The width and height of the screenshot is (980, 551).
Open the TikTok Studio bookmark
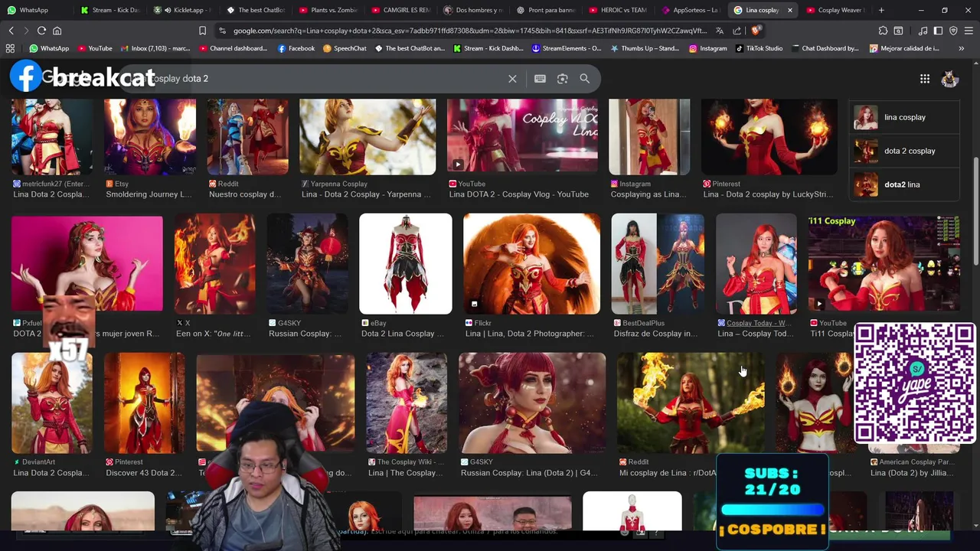[759, 48]
